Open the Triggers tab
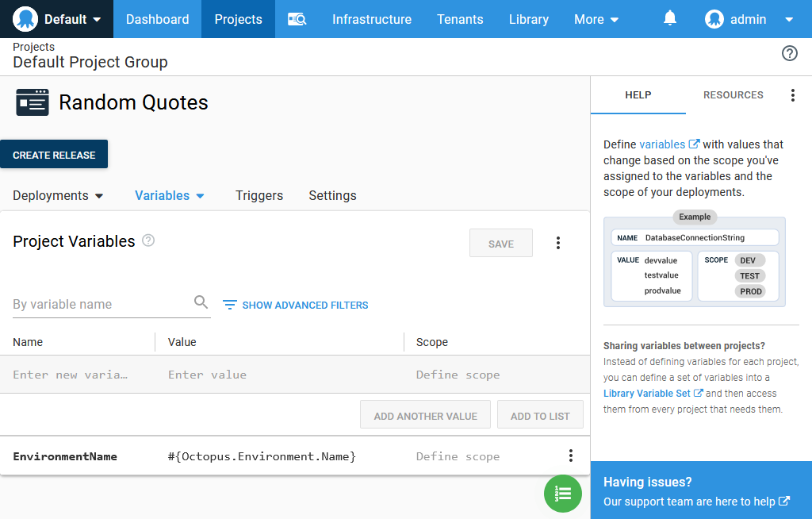This screenshot has width=812, height=519. [x=259, y=195]
